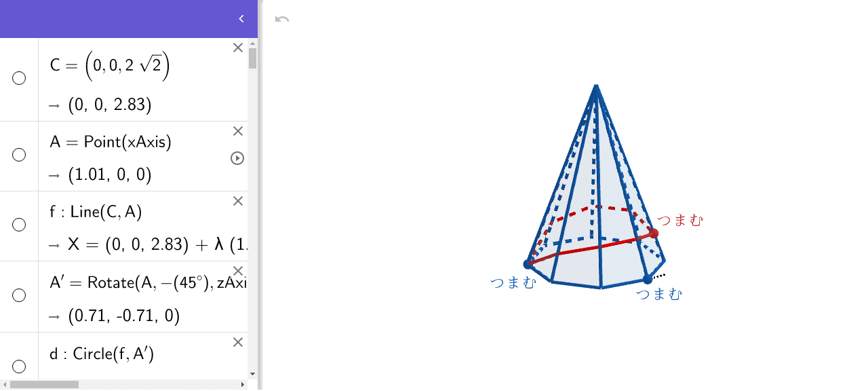Screen dimensions: 868x391
Task: Toggle visibility of rotated point A′
Action: (19, 295)
